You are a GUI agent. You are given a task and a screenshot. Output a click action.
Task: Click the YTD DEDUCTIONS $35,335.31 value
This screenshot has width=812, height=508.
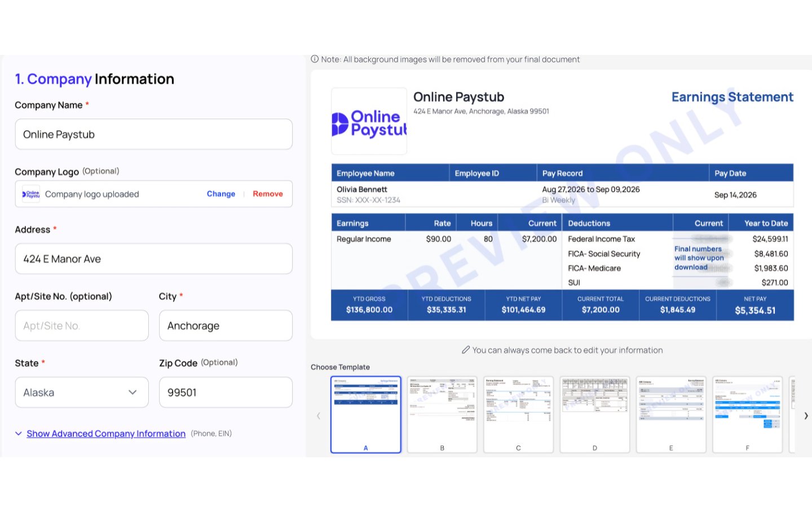coord(447,310)
